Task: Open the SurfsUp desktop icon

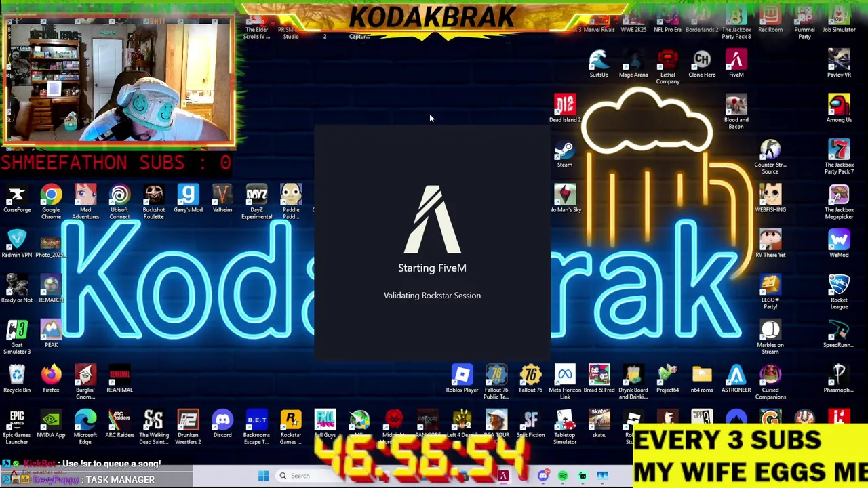Action: coord(599,64)
